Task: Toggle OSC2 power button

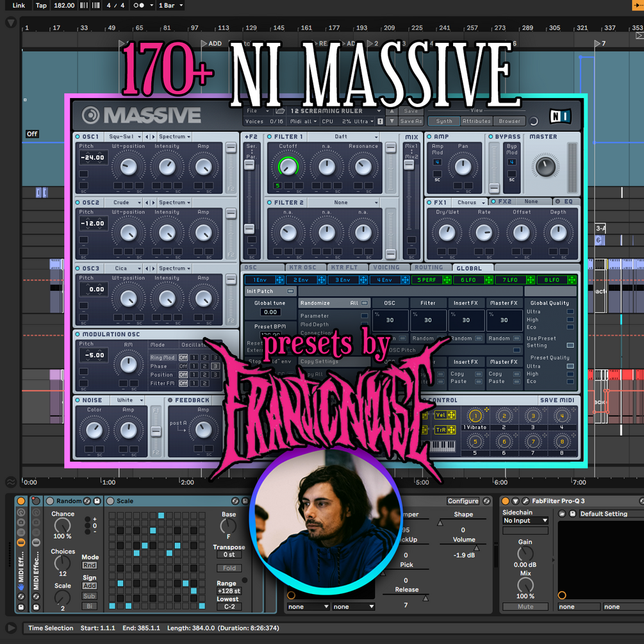Action: click(x=78, y=202)
